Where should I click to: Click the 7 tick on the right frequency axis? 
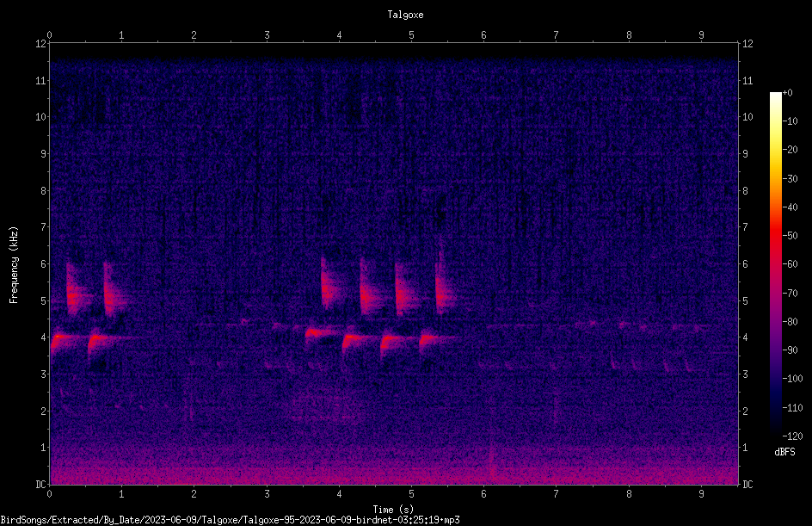pyautogui.click(x=745, y=227)
